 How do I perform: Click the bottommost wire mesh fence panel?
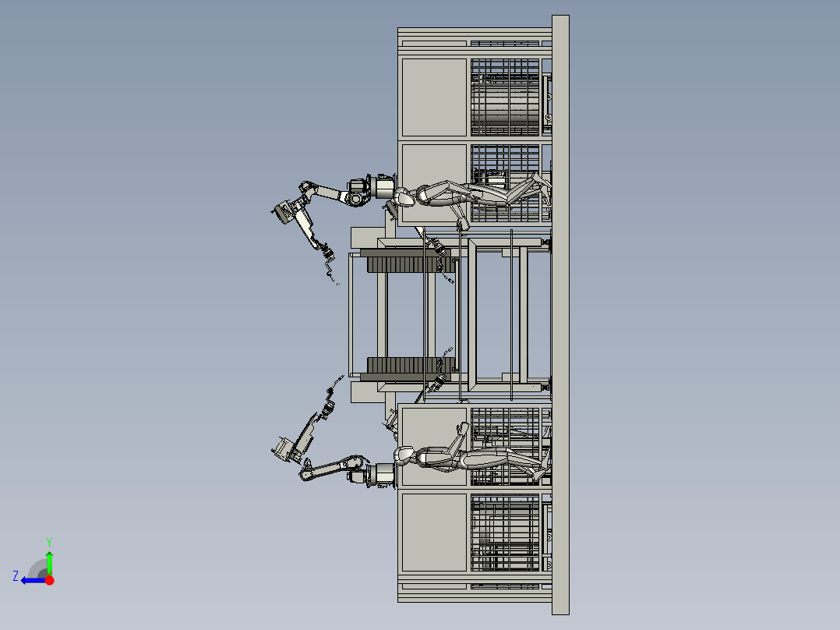click(505, 533)
